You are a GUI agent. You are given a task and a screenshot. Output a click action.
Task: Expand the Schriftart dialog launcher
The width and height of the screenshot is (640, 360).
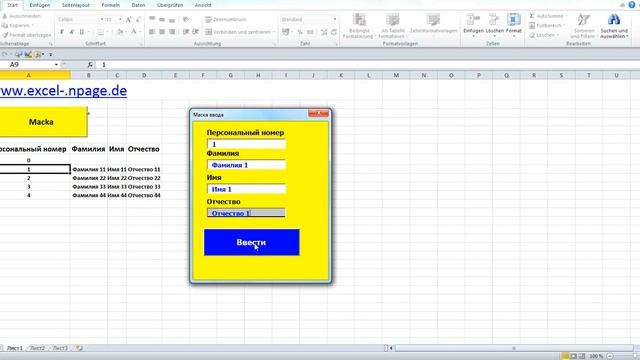point(141,44)
